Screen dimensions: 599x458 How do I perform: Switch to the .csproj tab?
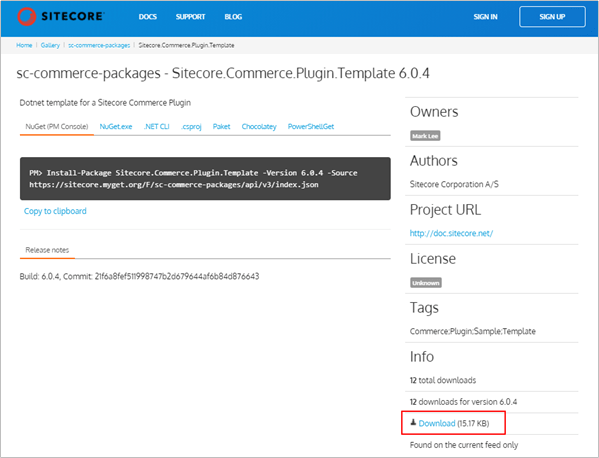(x=191, y=126)
